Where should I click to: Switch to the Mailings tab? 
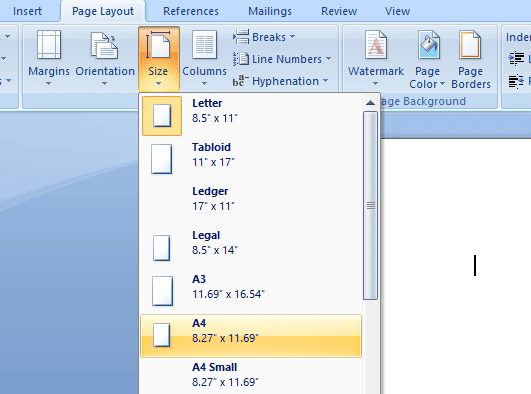point(270,11)
